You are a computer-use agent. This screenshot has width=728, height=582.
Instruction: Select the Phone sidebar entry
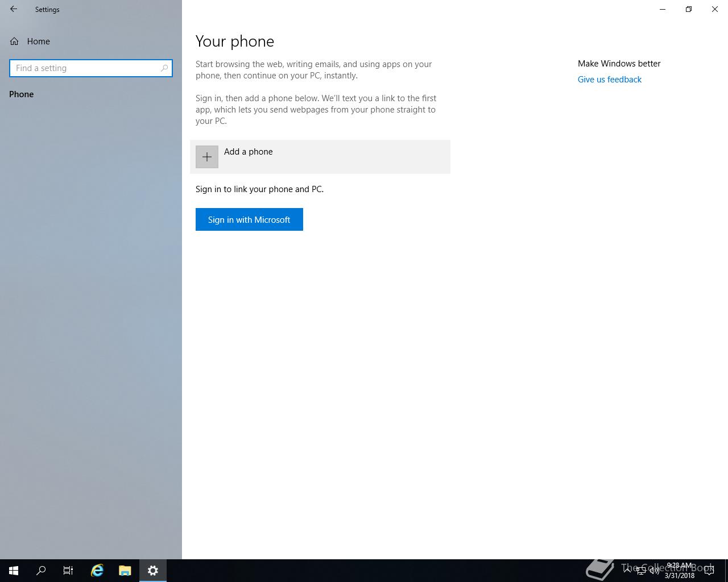click(22, 94)
